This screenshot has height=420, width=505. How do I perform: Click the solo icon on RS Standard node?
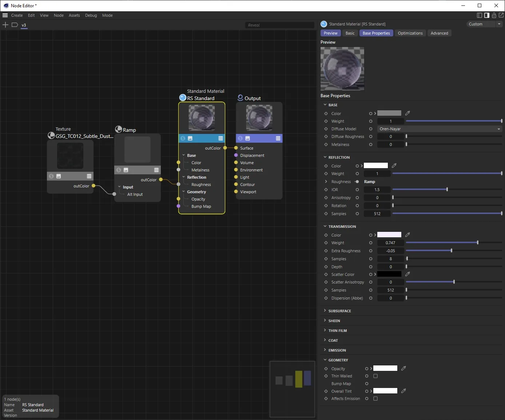(x=183, y=138)
